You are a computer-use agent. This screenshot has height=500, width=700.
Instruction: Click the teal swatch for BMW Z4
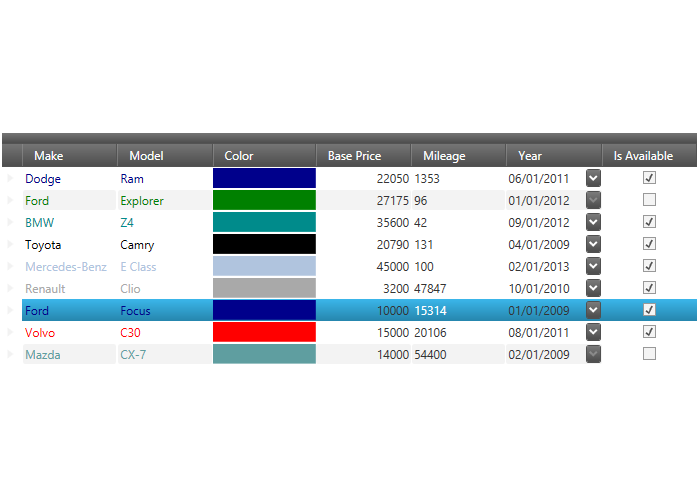tap(264, 222)
